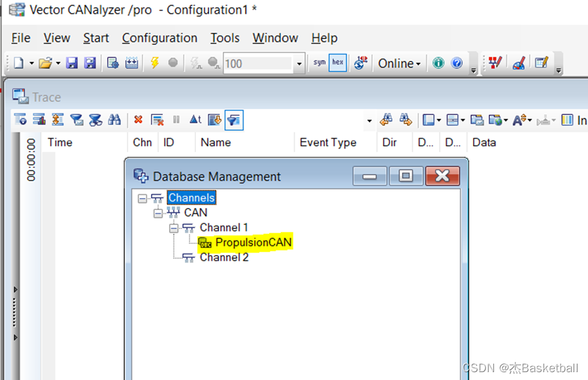Click the New configuration icon
This screenshot has height=380, width=588.
(x=18, y=63)
